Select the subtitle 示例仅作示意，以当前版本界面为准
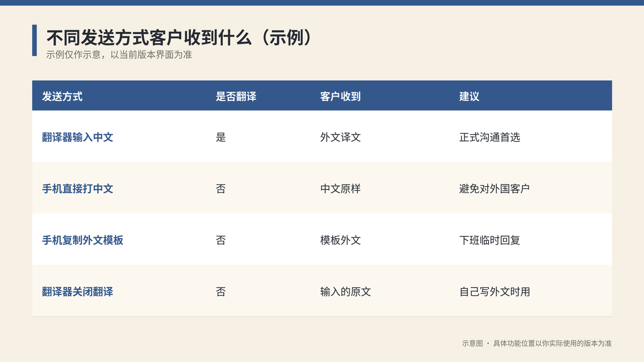 [119, 54]
